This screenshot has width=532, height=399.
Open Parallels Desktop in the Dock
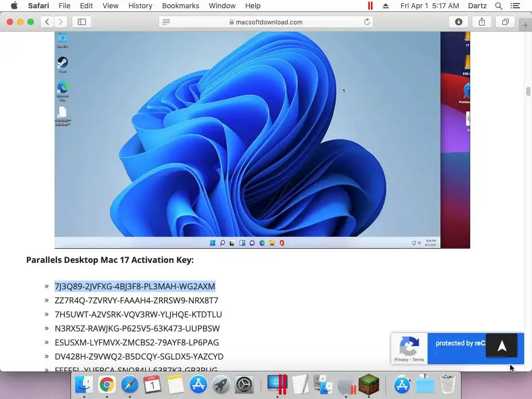click(x=277, y=385)
